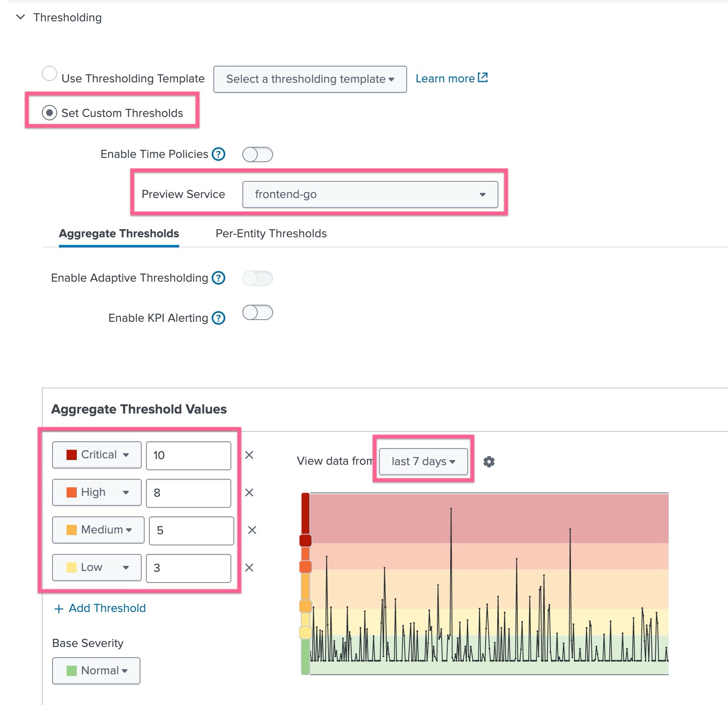
Task: Remove the Critical threshold row
Action: (x=249, y=455)
